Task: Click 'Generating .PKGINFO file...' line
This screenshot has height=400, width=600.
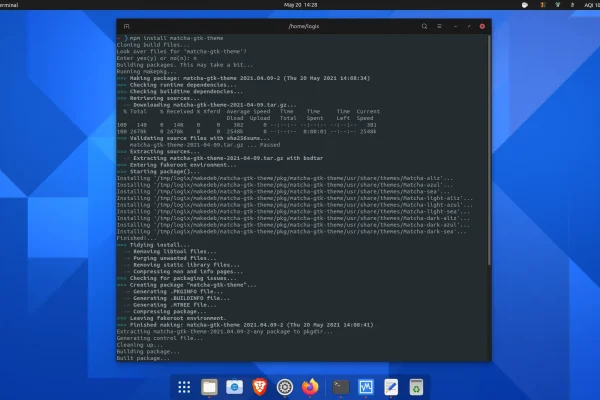Action: tap(173, 292)
